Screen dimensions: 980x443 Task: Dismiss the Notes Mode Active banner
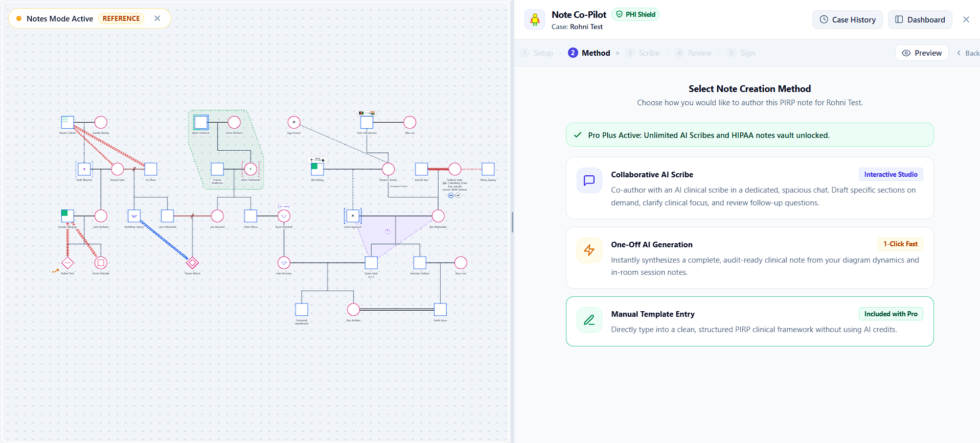157,18
